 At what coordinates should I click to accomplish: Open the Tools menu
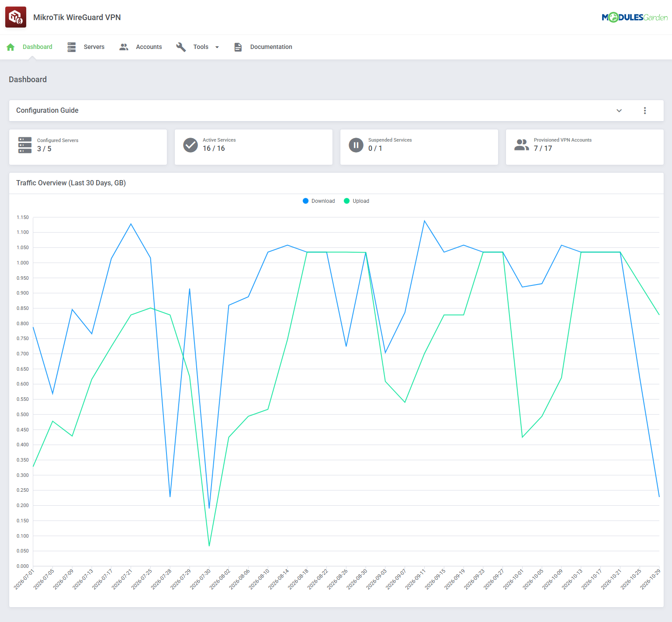(201, 47)
